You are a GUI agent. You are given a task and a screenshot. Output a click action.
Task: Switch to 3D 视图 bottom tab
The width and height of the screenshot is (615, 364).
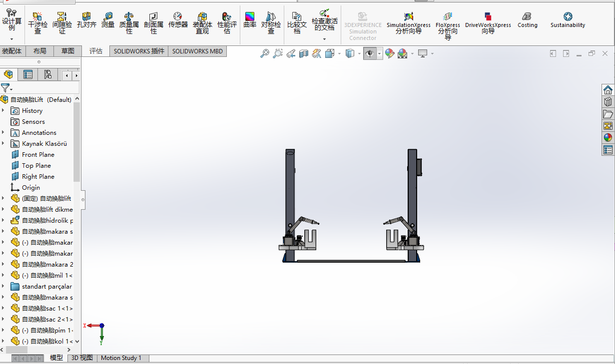(82, 358)
